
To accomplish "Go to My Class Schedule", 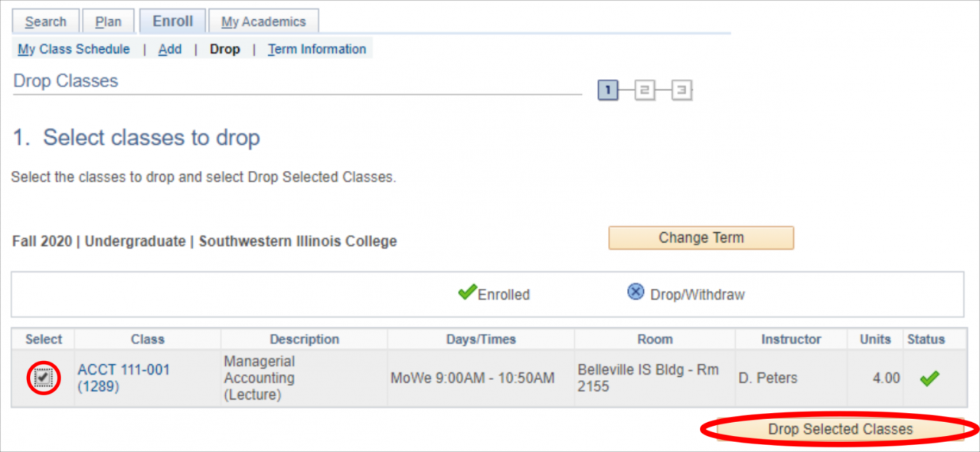I will tap(73, 48).
